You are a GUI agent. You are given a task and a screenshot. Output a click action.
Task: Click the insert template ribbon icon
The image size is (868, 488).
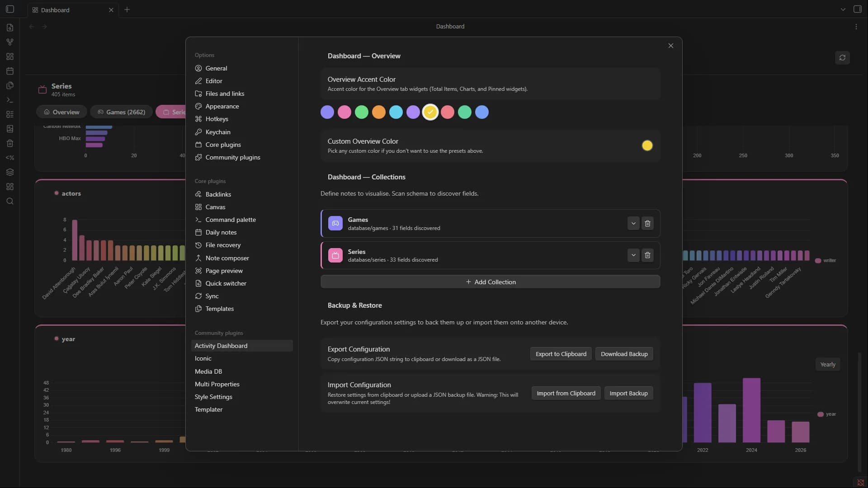point(10,85)
